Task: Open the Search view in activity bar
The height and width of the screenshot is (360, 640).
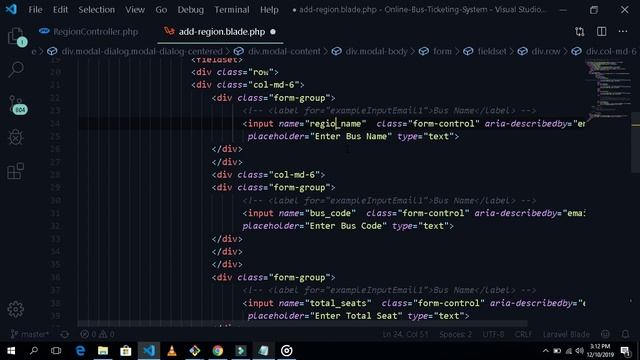Action: click(16, 70)
